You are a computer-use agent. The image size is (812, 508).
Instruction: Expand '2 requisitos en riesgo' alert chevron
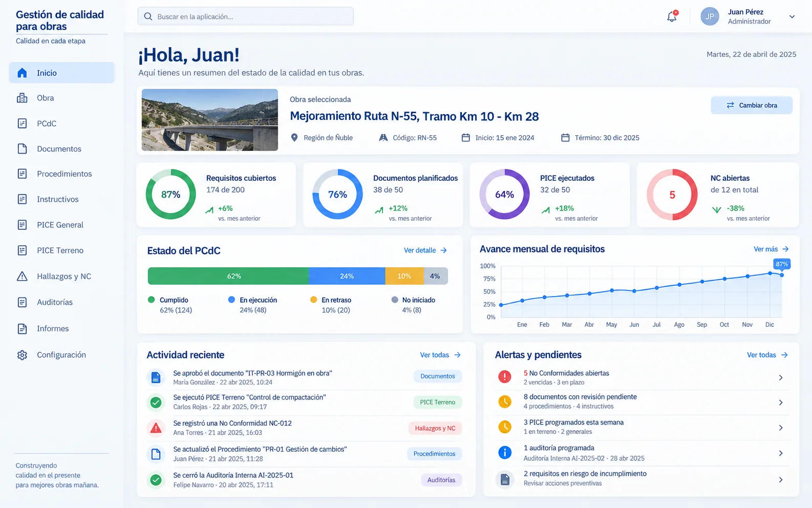(781, 480)
